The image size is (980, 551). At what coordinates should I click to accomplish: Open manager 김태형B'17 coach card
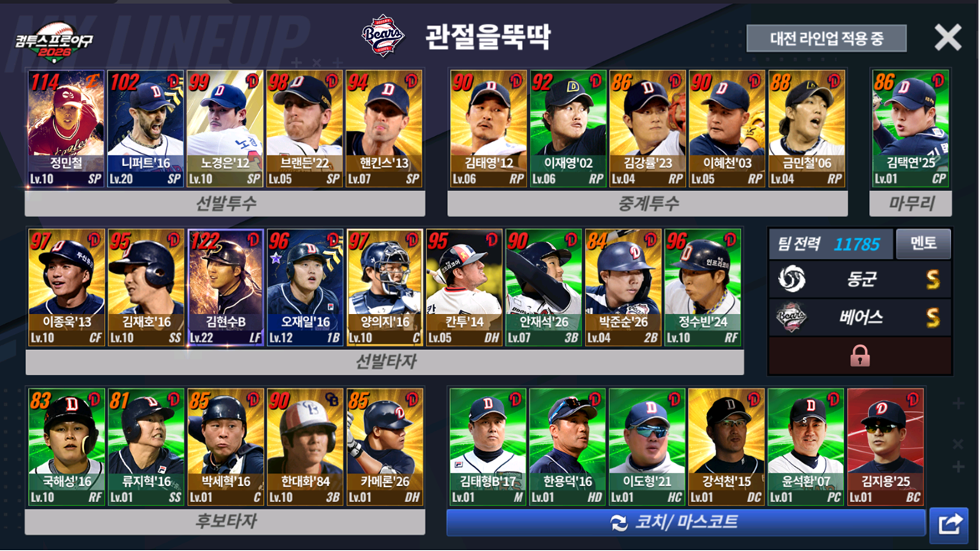click(488, 447)
